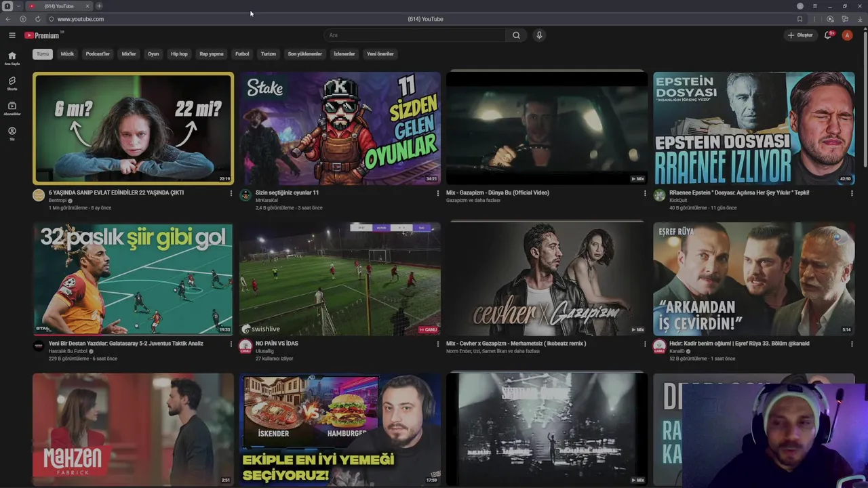868x488 pixels.
Task: Open the KickQuit channel avatar
Action: 659,195
